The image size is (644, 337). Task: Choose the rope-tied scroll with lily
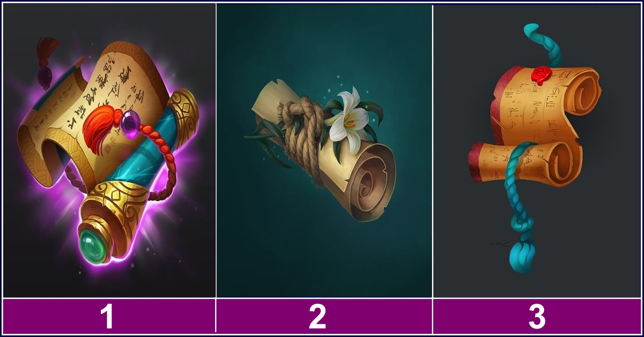click(324, 150)
